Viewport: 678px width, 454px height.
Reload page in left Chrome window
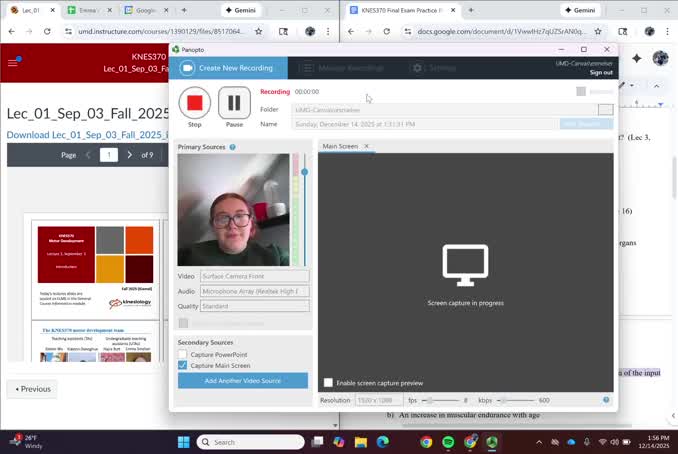pyautogui.click(x=47, y=32)
